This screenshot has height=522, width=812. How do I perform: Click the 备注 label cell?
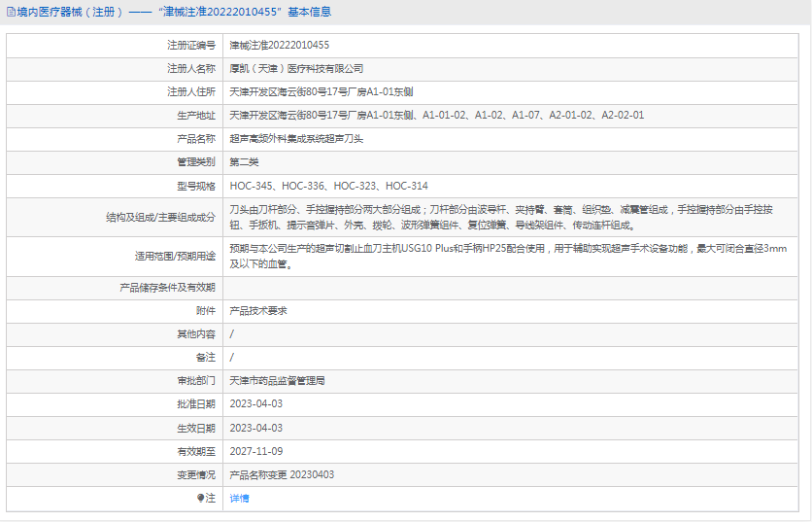pyautogui.click(x=115, y=358)
